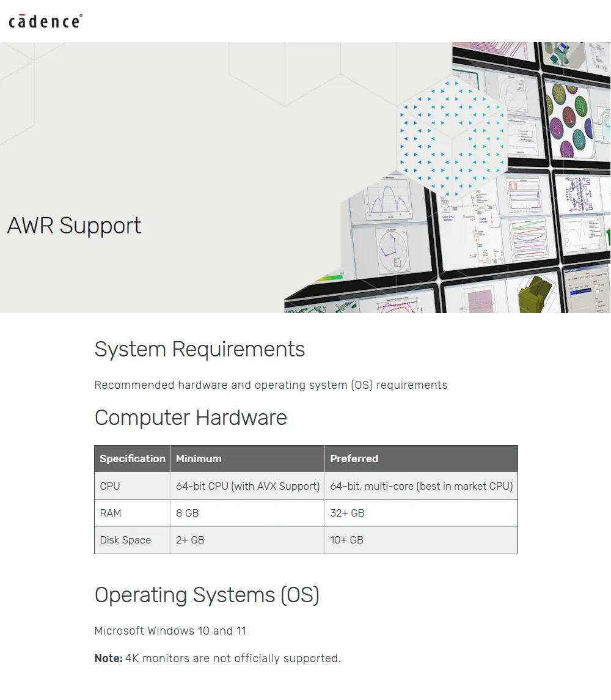Click the best in market CPU cell
Image resolution: width=611 pixels, height=700 pixels.
pos(421,486)
